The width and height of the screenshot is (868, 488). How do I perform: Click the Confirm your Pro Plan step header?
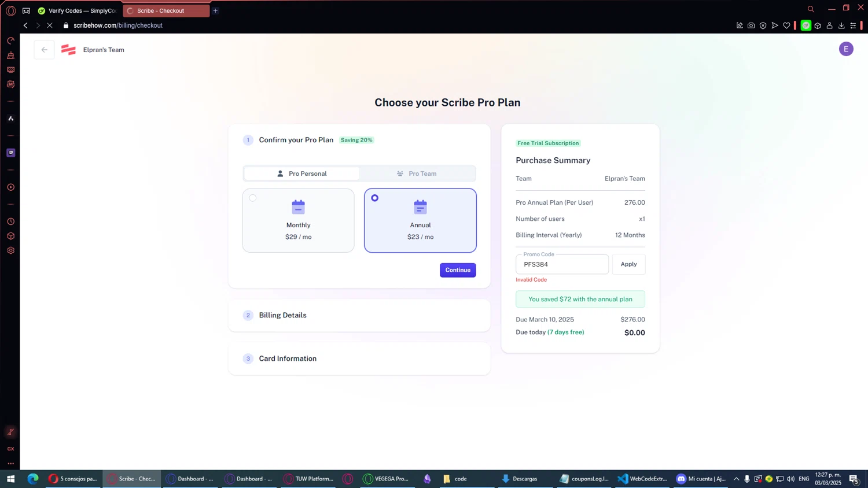[x=296, y=140]
